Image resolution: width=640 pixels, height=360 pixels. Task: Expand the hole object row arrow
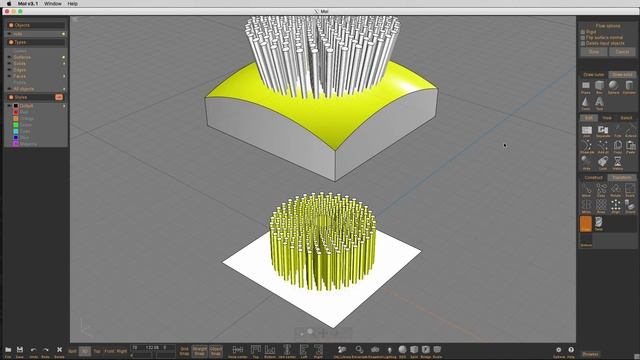pyautogui.click(x=9, y=34)
